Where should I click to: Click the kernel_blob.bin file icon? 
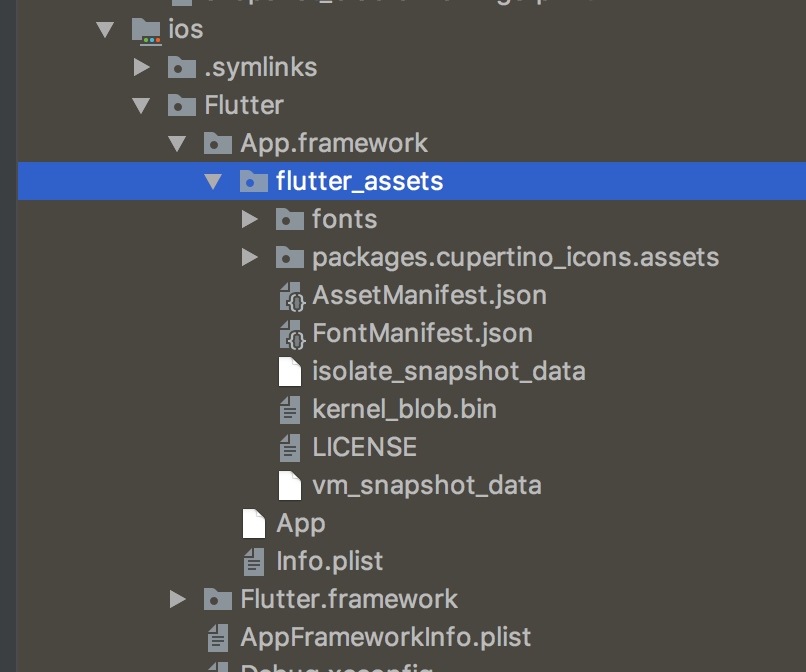290,409
